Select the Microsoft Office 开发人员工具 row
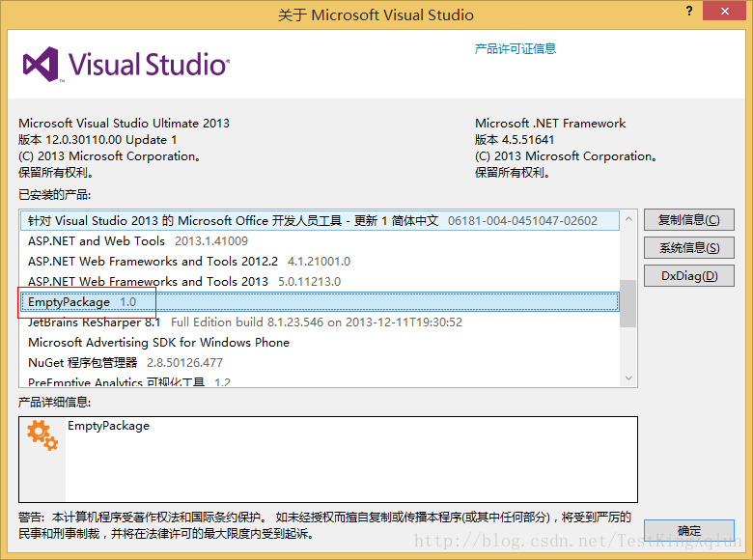Image resolution: width=753 pixels, height=560 pixels. pyautogui.click(x=320, y=220)
